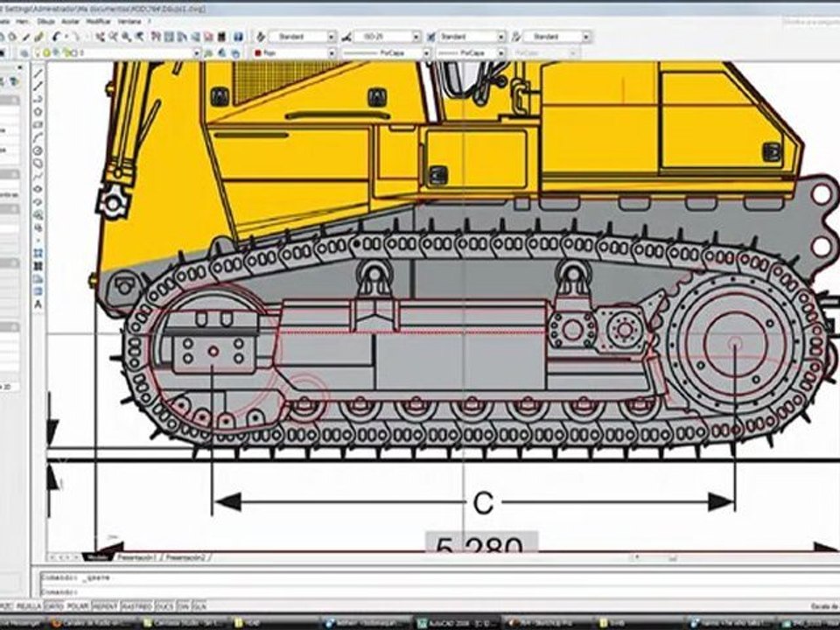
Task: Click the Camtasia Studio taskbar button
Action: [x=185, y=624]
